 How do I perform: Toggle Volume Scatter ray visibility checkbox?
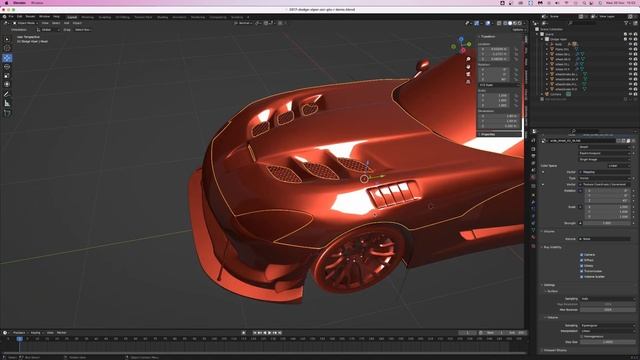[x=582, y=277]
